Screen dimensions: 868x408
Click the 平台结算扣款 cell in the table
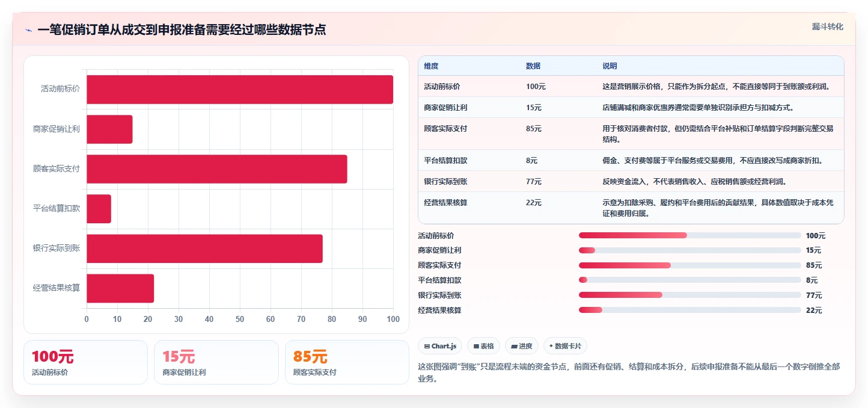445,160
